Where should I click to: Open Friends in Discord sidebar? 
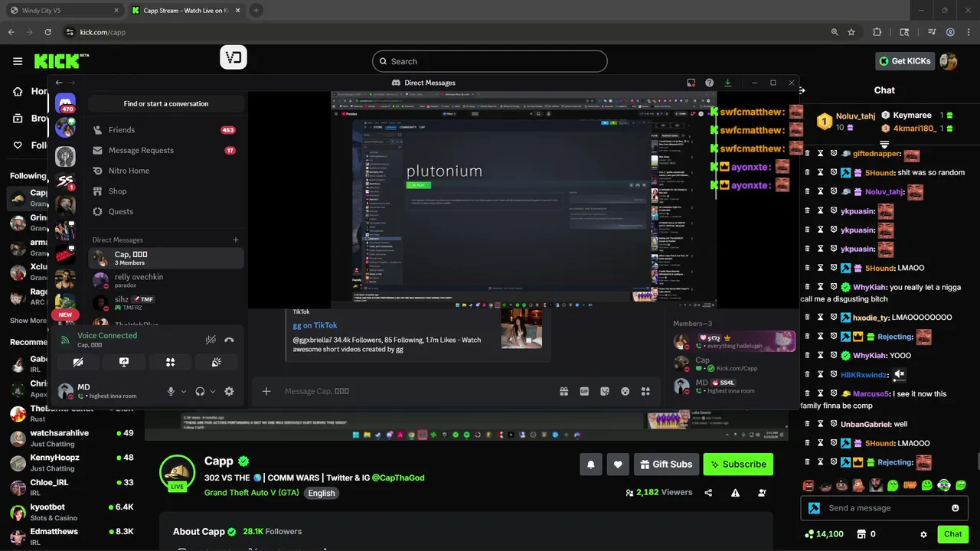pyautogui.click(x=166, y=130)
